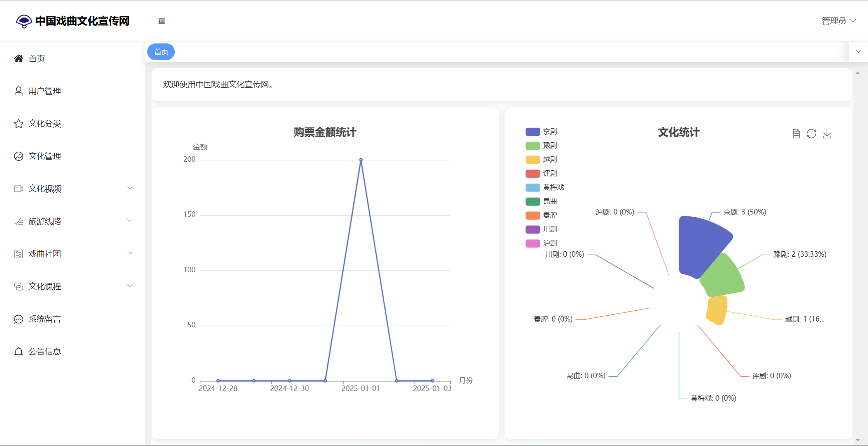
Task: Click the data view icon in 文化统计 chart
Action: 796,134
